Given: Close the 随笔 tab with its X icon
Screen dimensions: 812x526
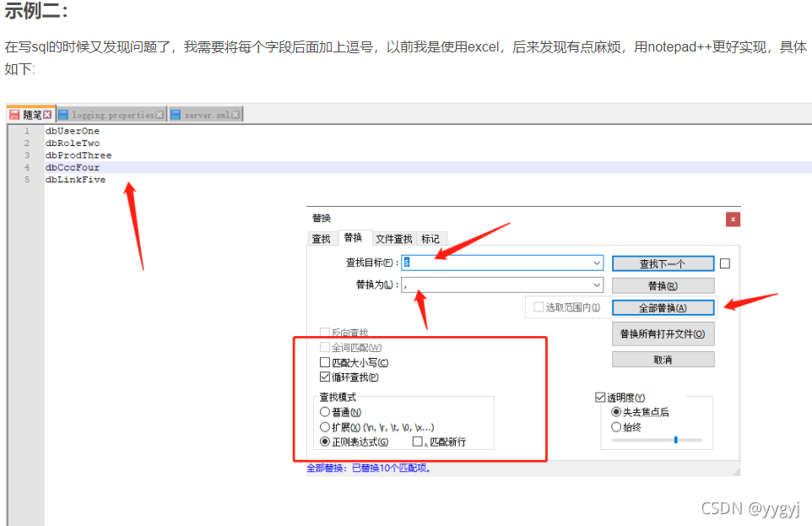Looking at the screenshot, I should pos(48,114).
